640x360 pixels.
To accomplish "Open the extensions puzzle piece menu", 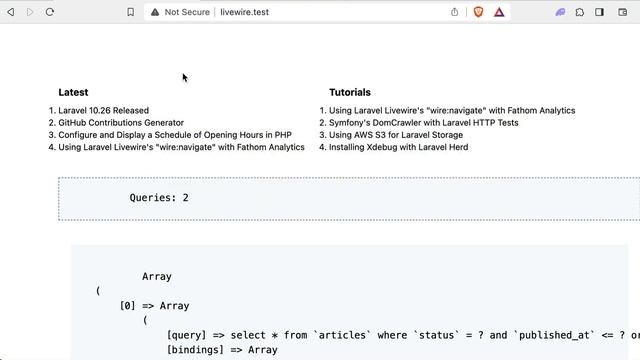I will pyautogui.click(x=580, y=12).
